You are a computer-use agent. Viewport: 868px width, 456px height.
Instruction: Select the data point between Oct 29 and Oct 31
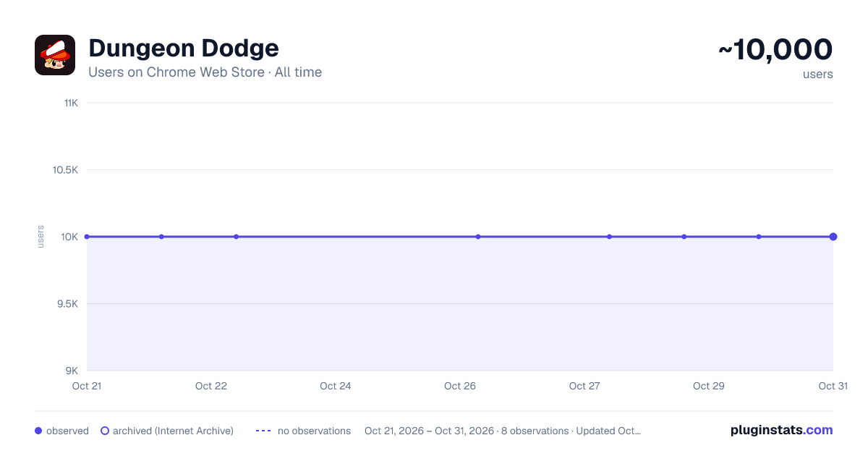tap(759, 237)
